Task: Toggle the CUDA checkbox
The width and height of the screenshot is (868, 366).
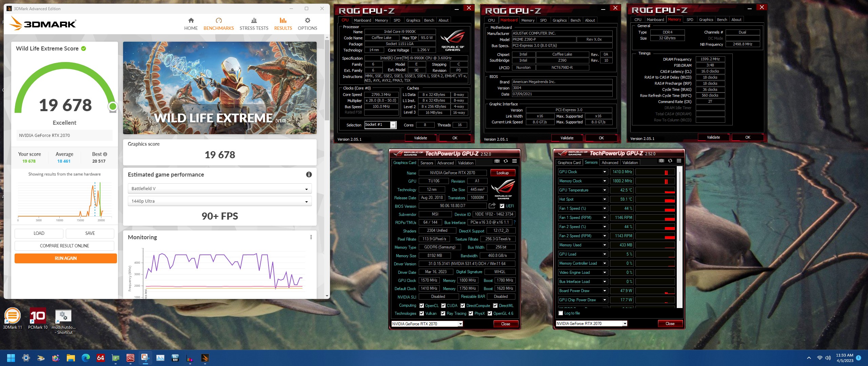Action: [443, 305]
